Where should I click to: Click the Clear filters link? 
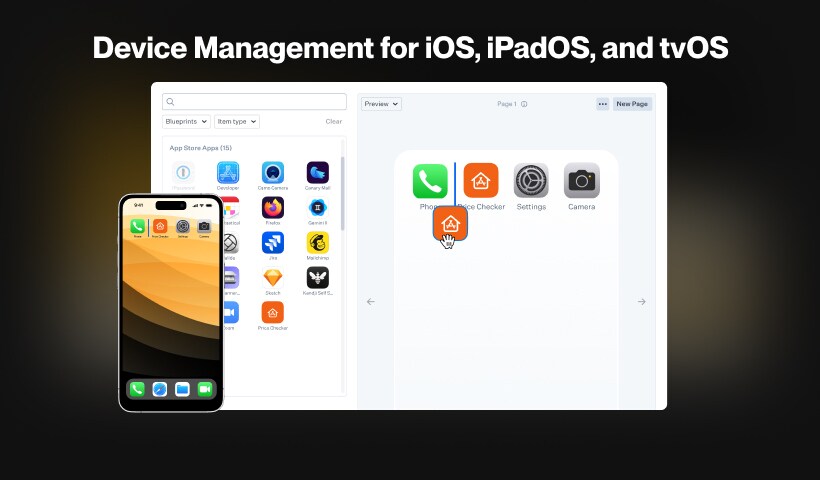[334, 121]
